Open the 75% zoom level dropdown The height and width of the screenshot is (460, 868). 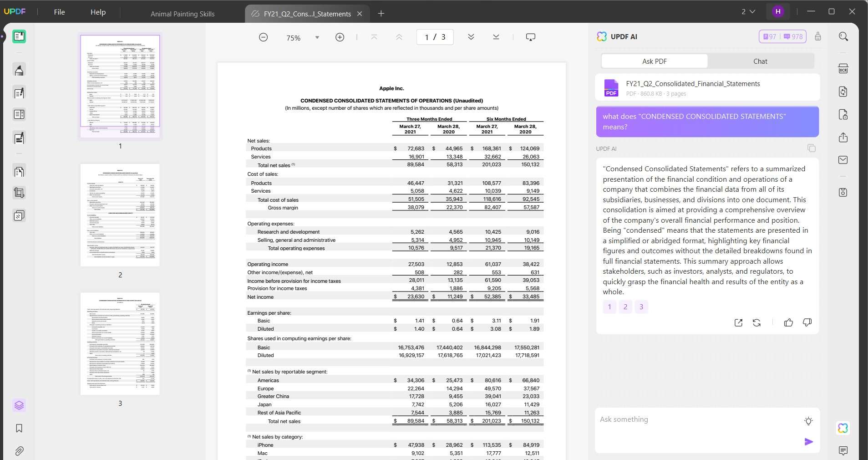tap(317, 37)
